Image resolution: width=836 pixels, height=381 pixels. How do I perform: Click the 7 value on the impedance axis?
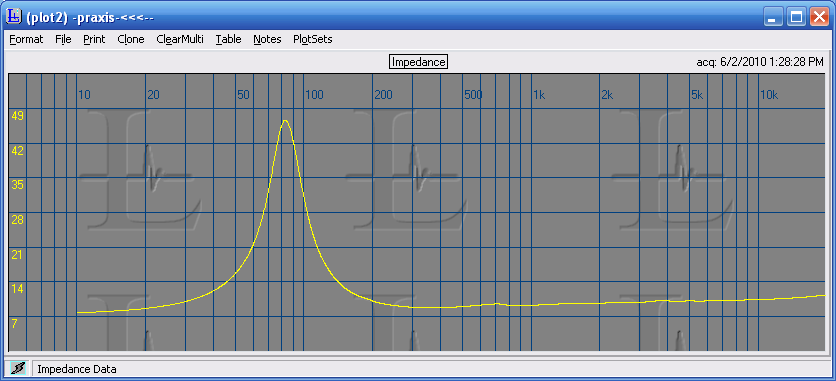click(x=15, y=324)
